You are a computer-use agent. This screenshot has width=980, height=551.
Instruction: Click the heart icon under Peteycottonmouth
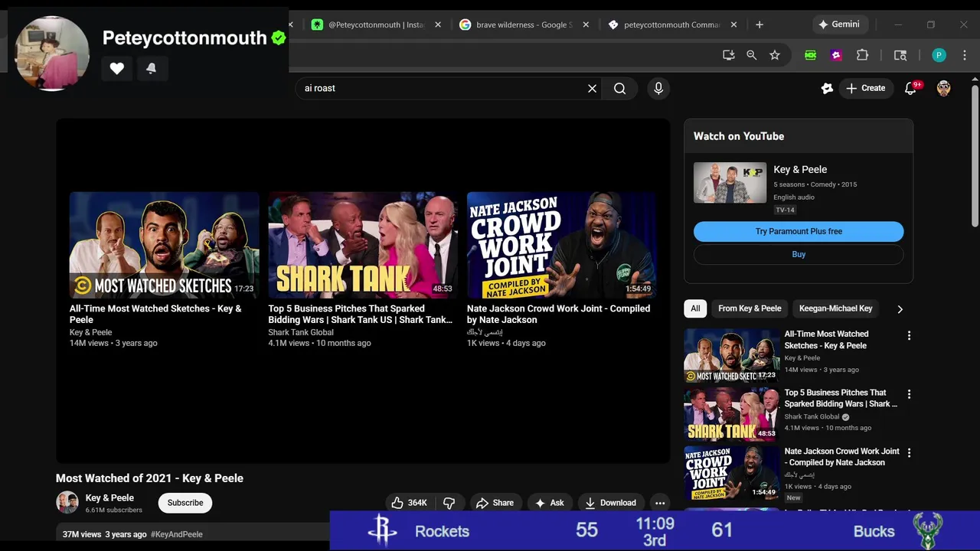click(x=116, y=68)
